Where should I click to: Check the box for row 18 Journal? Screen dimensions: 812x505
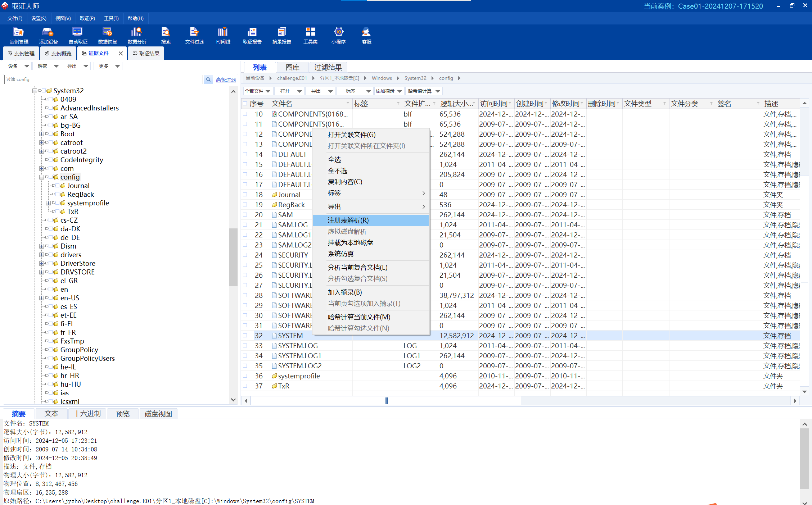point(245,194)
